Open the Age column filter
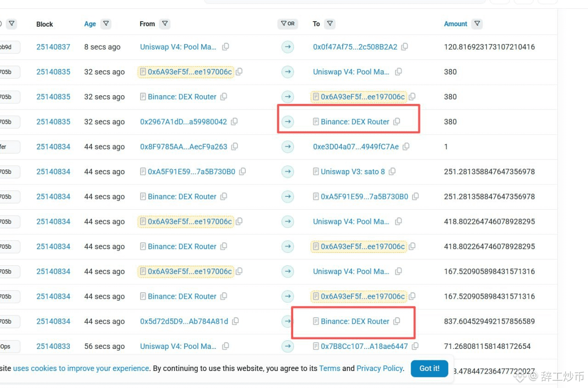Image resolution: width=588 pixels, height=388 pixels. [x=106, y=24]
